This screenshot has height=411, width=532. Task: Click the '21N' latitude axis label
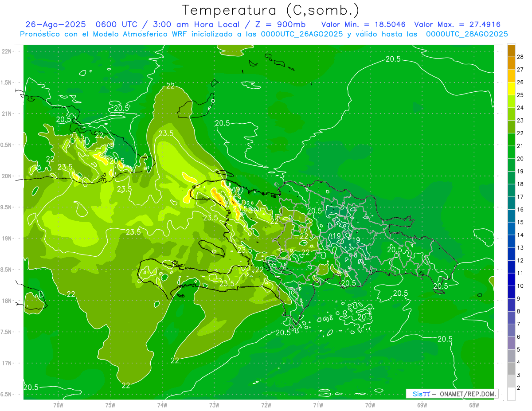(7, 114)
